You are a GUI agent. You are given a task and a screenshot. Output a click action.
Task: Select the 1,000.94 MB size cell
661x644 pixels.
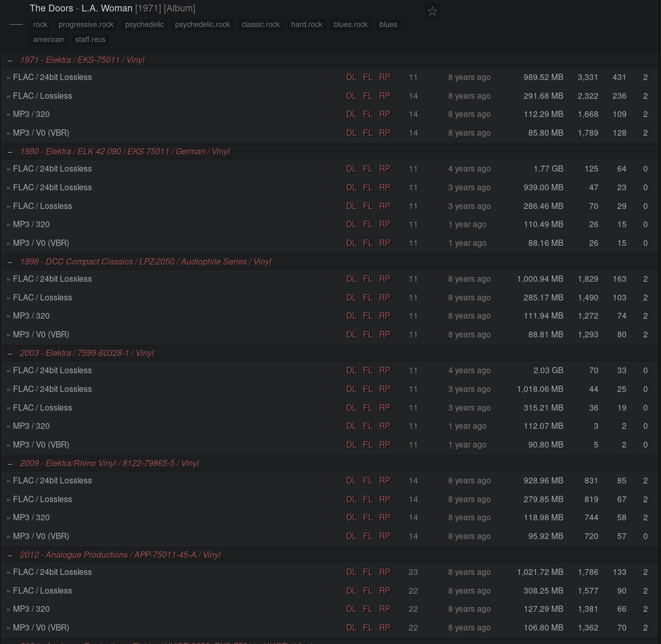(x=540, y=279)
